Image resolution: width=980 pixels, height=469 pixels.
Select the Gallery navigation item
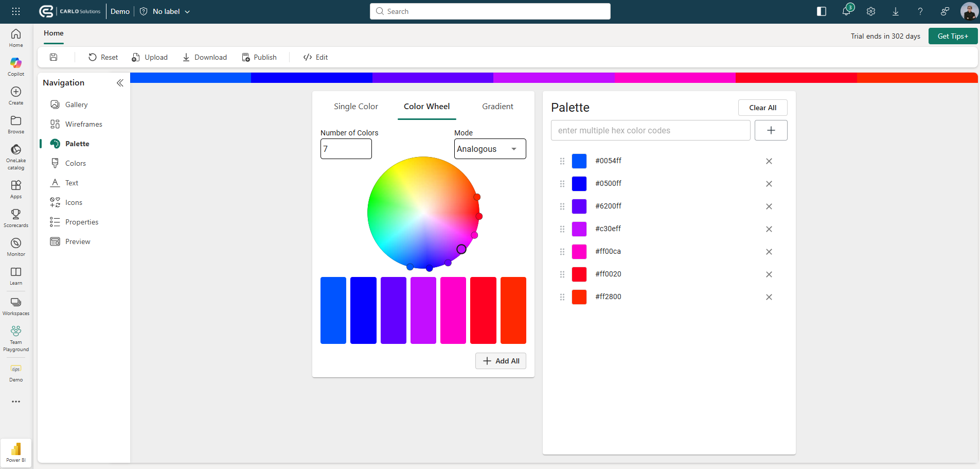click(76, 104)
